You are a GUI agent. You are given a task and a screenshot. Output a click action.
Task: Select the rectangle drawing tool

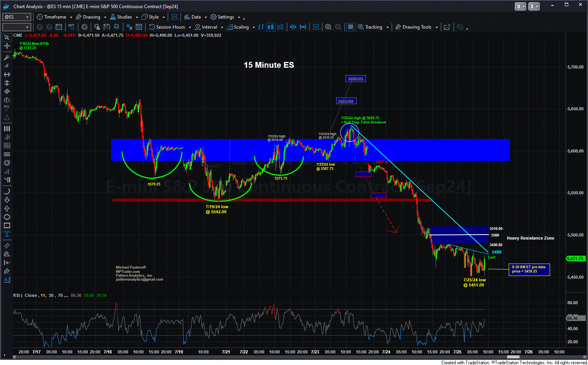(7, 225)
